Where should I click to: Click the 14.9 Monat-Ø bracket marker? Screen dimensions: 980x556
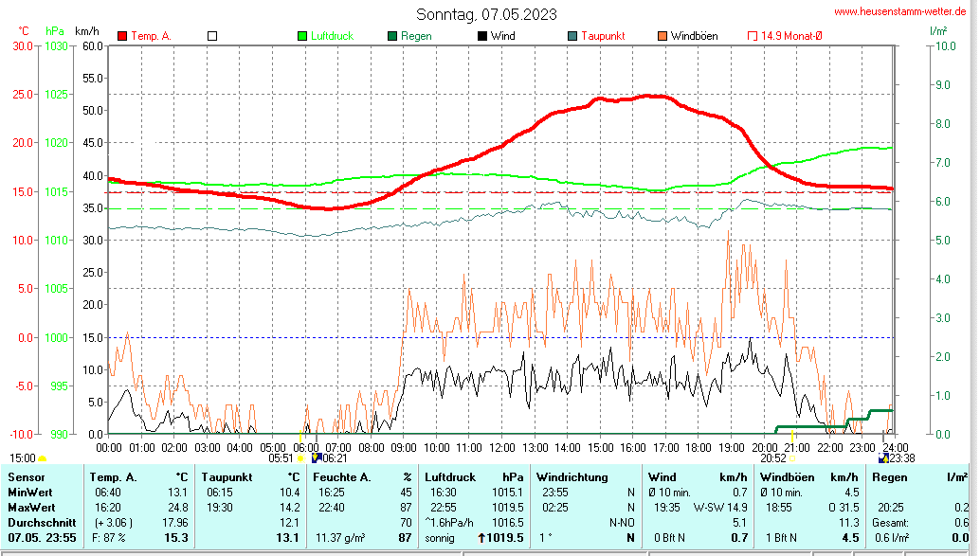tap(753, 36)
